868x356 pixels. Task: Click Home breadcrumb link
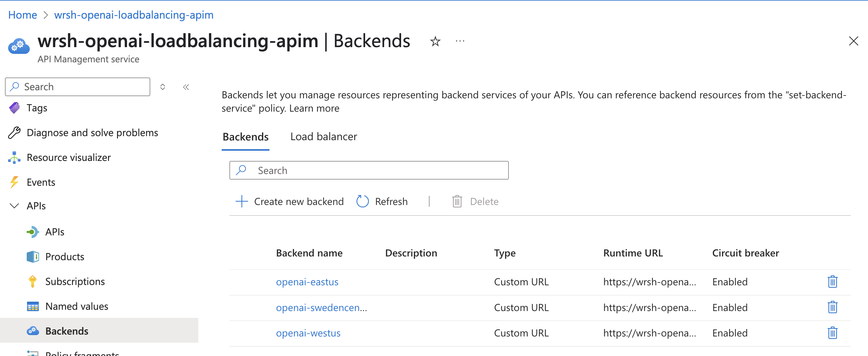[x=23, y=15]
